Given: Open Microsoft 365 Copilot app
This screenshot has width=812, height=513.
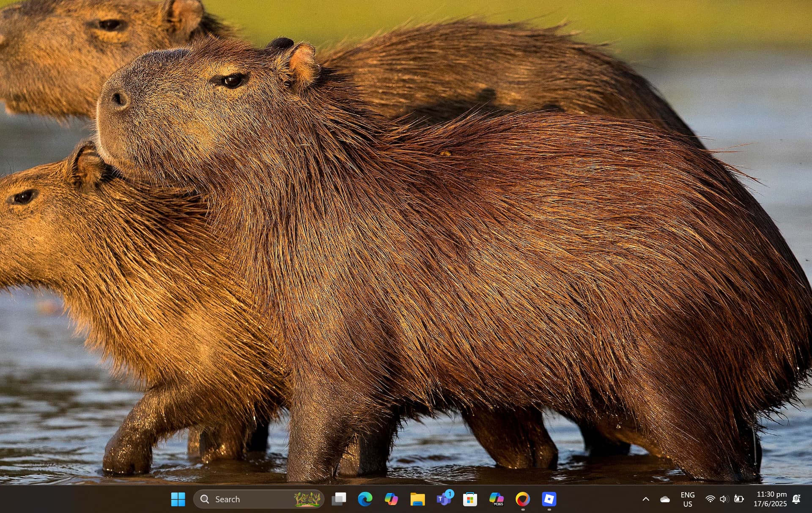Looking at the screenshot, I should (x=497, y=499).
